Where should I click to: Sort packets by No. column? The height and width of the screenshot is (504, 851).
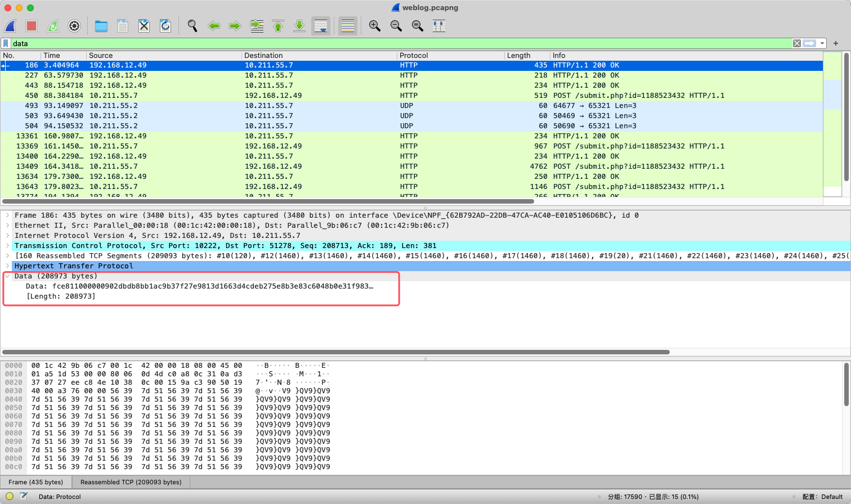tap(21, 56)
